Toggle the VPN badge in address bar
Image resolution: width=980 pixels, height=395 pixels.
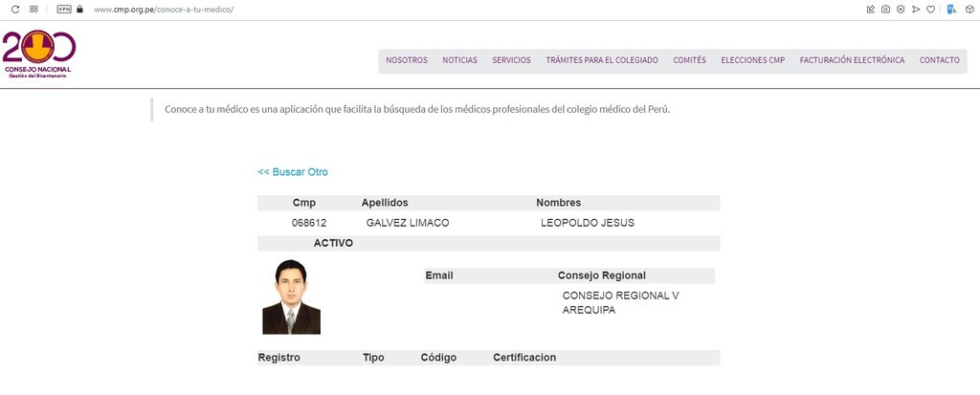click(x=64, y=9)
